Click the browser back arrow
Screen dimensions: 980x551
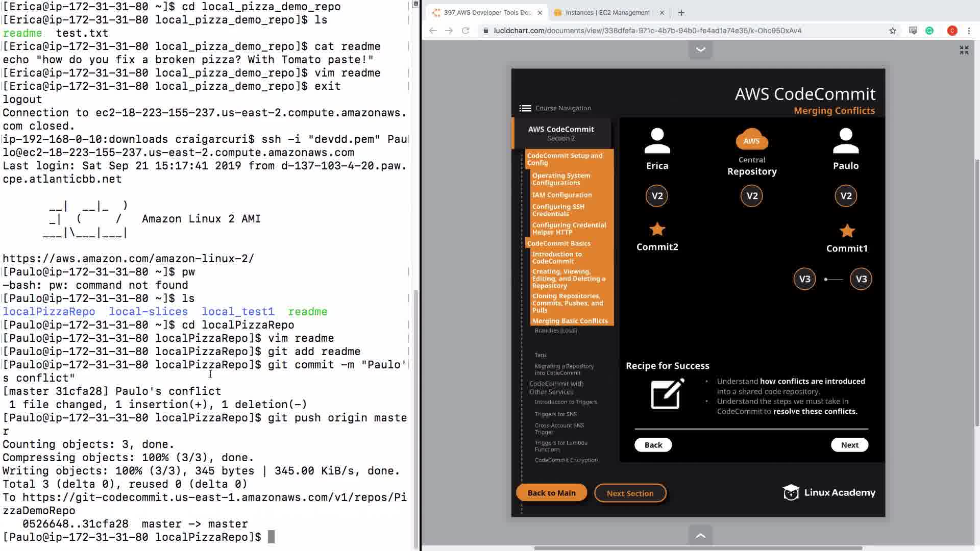pos(433,31)
